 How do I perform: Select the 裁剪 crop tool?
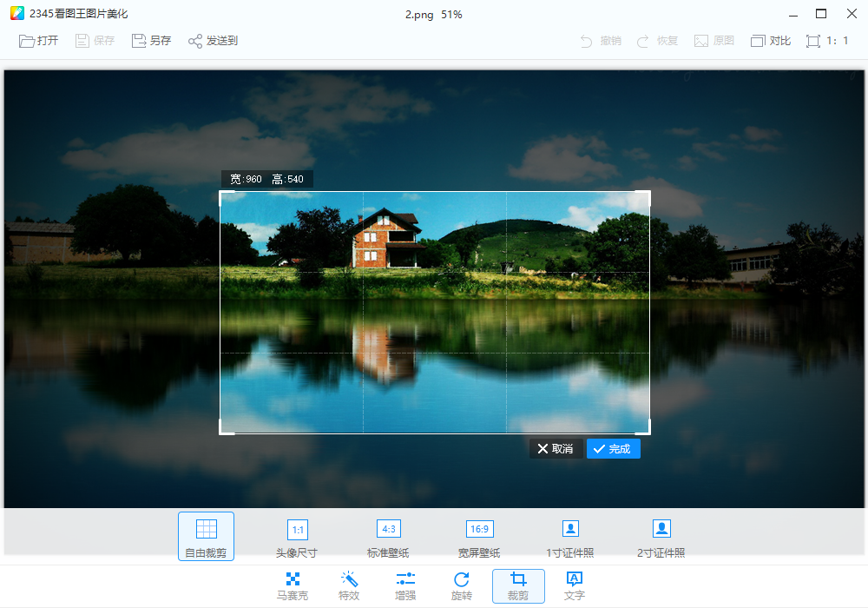(x=518, y=585)
